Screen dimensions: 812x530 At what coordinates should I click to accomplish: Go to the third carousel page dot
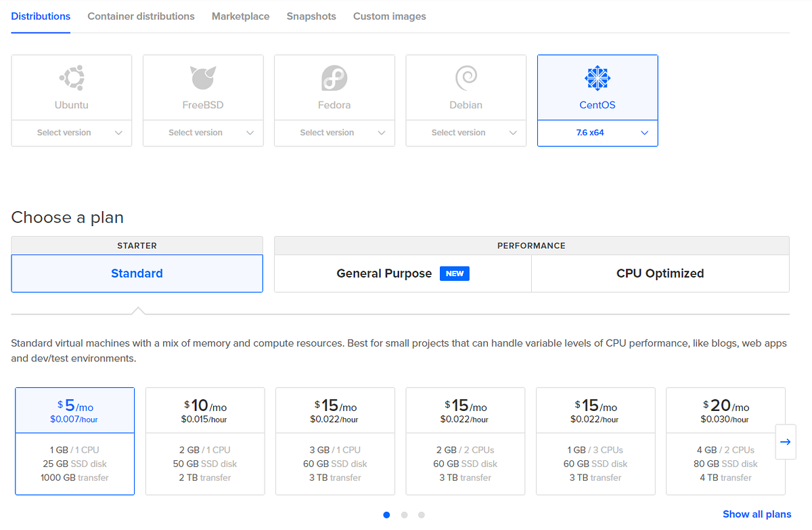[421, 515]
